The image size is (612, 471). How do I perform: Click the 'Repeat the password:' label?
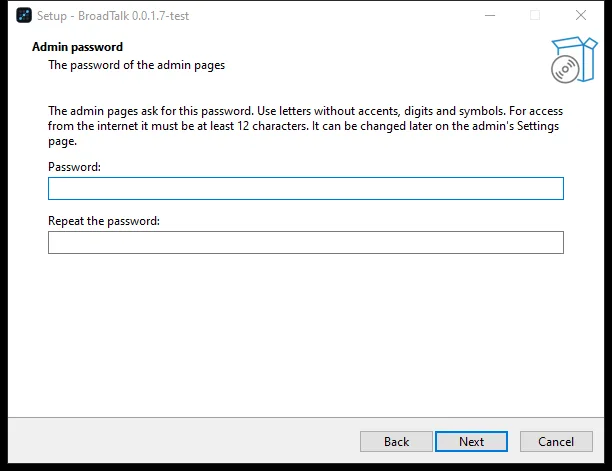pos(104,221)
